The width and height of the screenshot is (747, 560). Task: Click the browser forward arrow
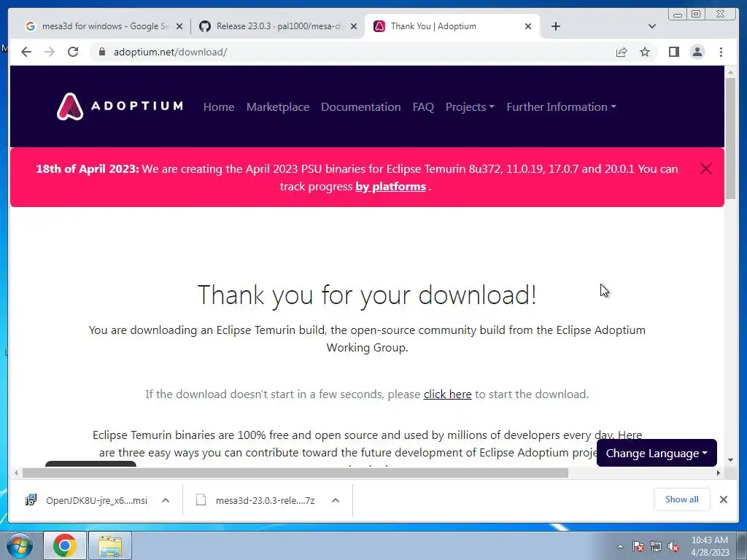pyautogui.click(x=50, y=52)
